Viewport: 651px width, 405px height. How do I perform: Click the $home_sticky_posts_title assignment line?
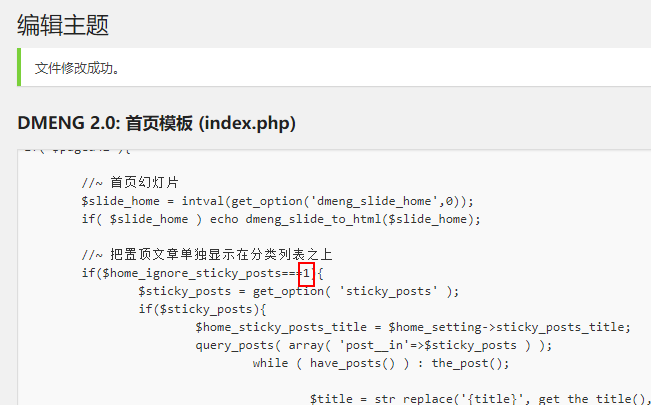(x=413, y=327)
